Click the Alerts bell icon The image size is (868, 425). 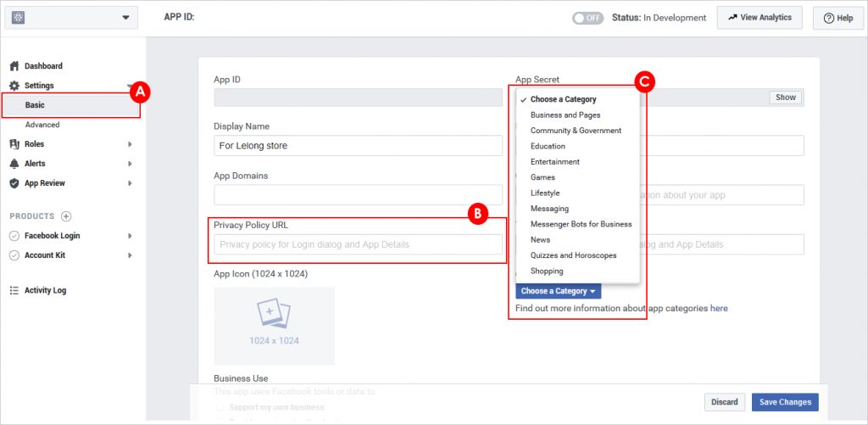click(x=14, y=164)
